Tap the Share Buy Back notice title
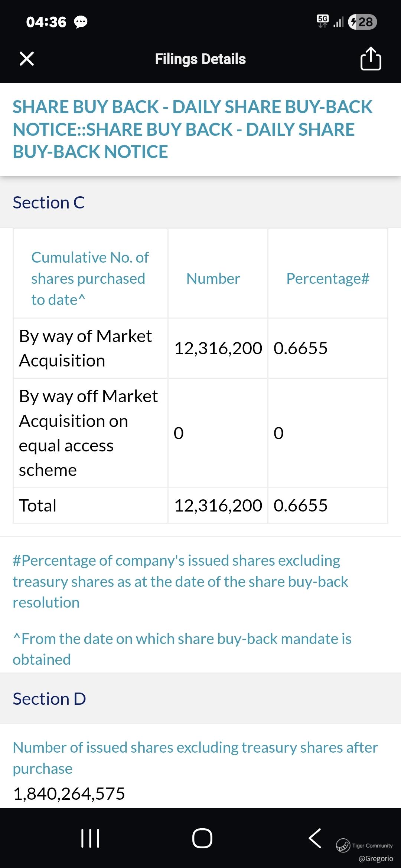 point(192,129)
